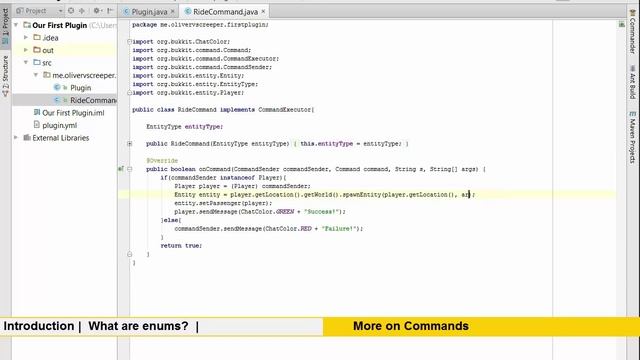Collapse the me.olivervscreeper package arrow
The width and height of the screenshot is (640, 360).
point(36,75)
